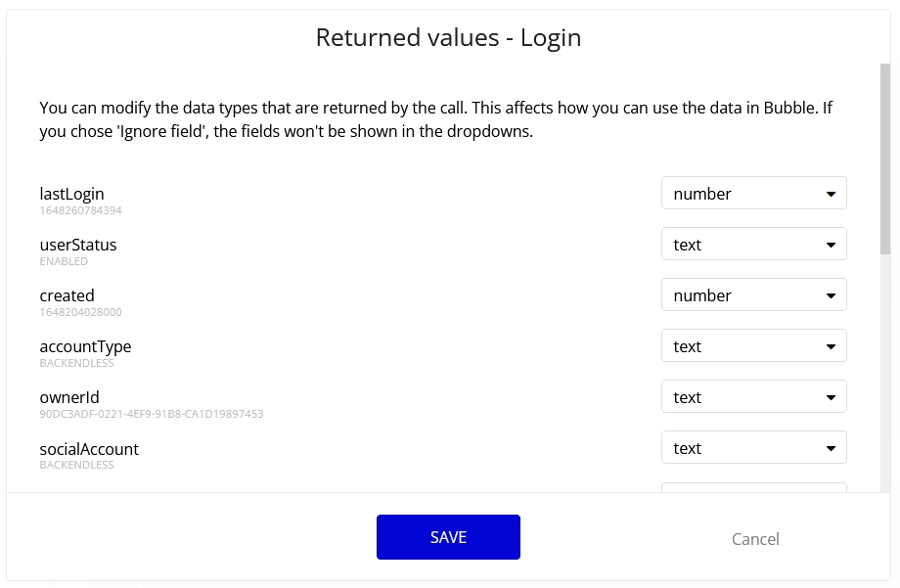Click the ENABLED sample value
900x588 pixels.
[64, 261]
